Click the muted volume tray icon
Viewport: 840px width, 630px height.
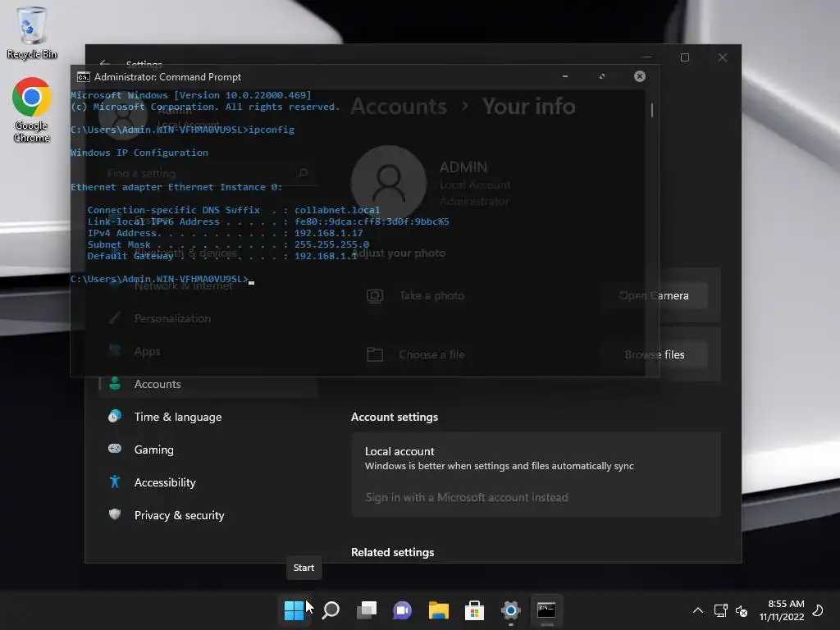tap(742, 610)
